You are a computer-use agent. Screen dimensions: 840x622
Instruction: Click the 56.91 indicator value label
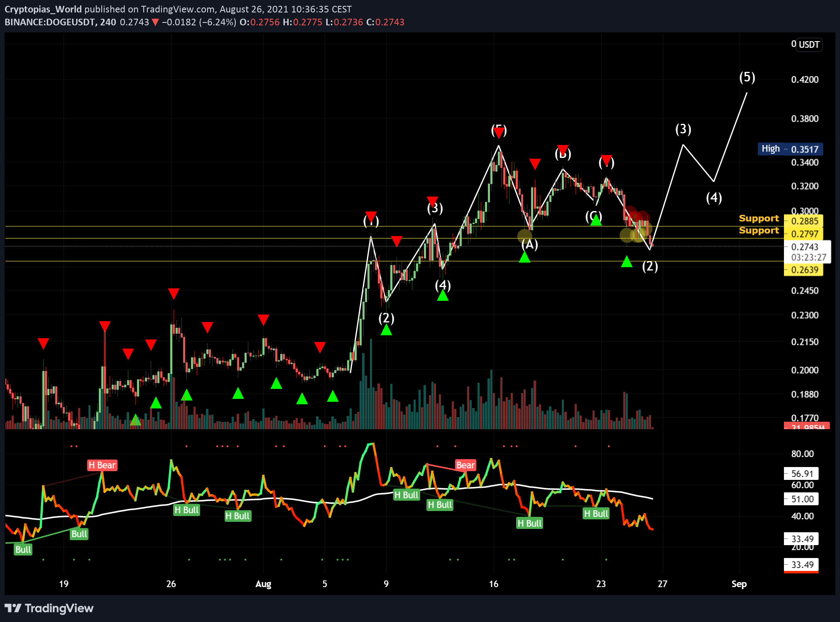[802, 474]
